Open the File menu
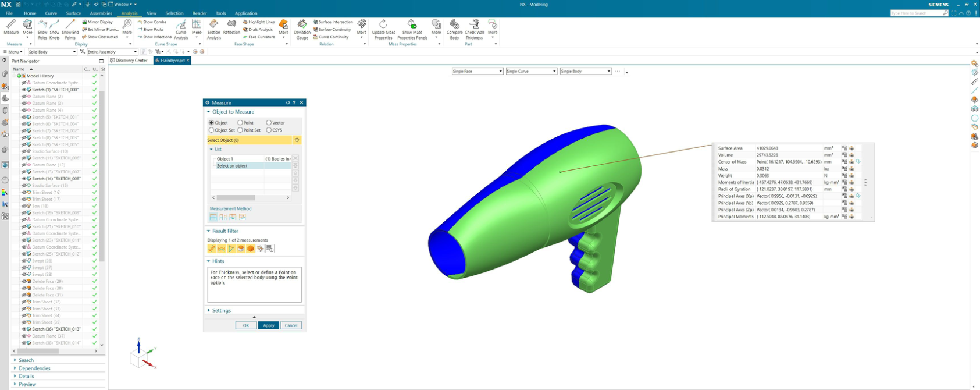This screenshot has height=390, width=980. click(9, 13)
